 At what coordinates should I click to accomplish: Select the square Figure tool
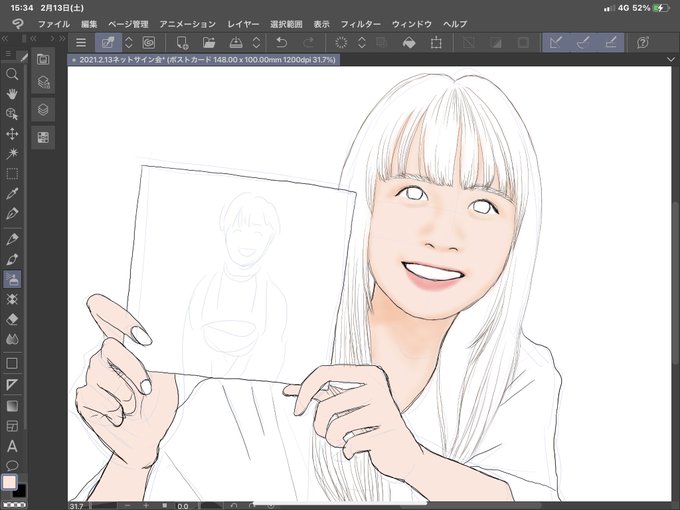tap(12, 363)
